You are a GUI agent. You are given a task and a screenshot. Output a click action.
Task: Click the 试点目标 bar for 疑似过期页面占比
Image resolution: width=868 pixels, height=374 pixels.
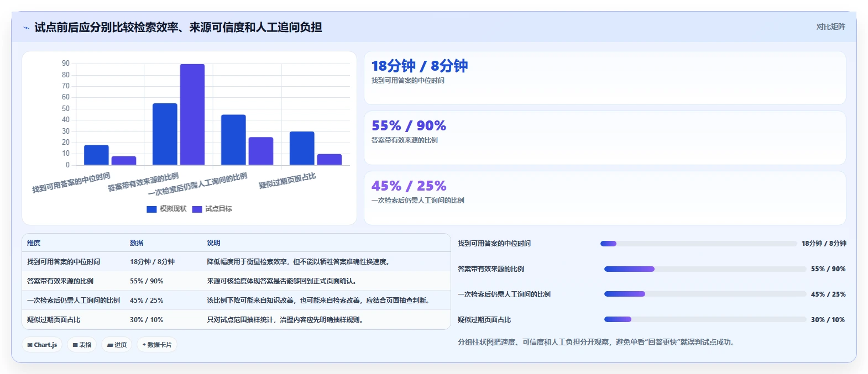[x=330, y=159]
